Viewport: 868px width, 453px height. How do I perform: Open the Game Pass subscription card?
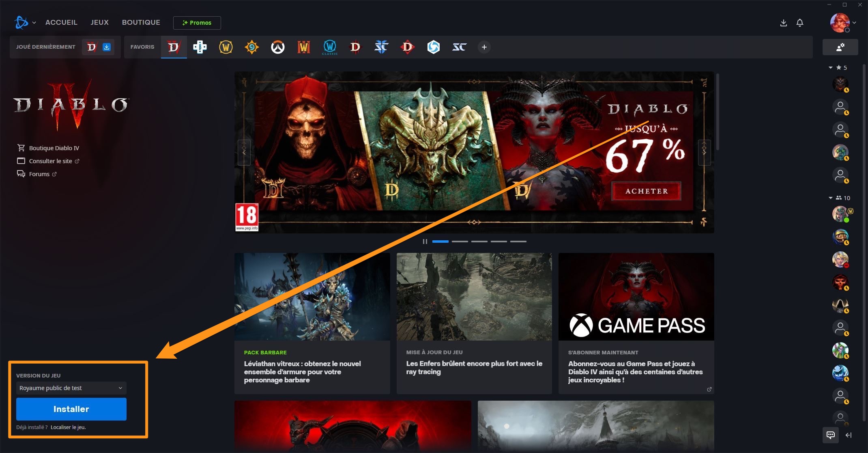(636, 323)
